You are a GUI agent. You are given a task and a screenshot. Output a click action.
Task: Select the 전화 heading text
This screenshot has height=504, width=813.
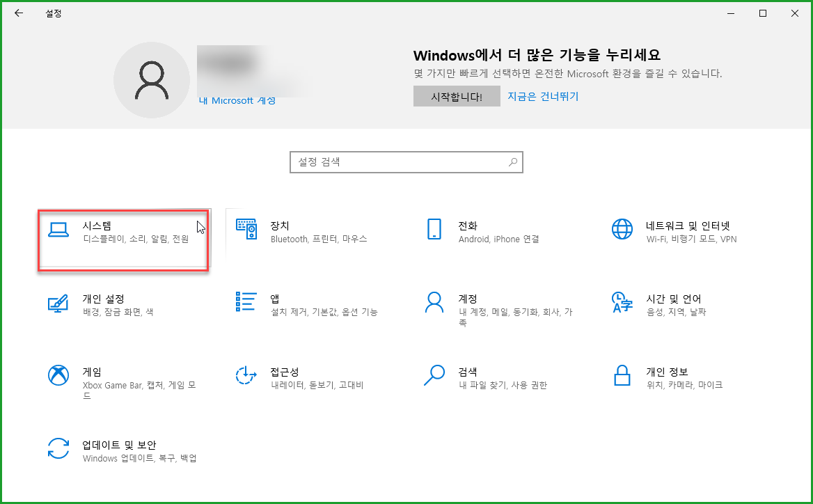[467, 226]
